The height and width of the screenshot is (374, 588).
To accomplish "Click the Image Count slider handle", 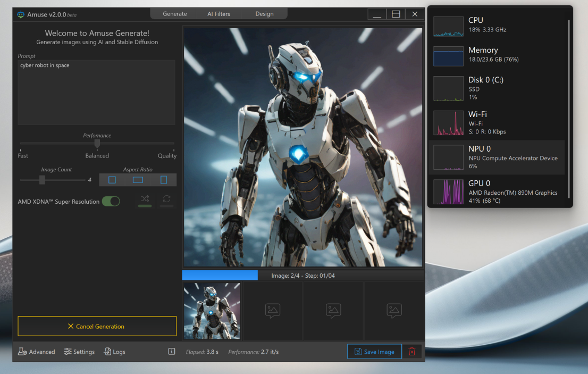I will (42, 180).
